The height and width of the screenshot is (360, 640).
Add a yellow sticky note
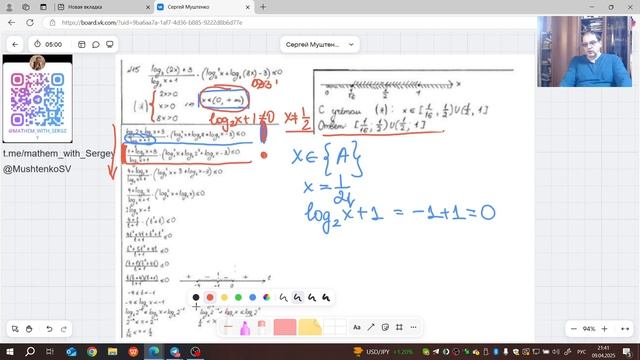point(310,327)
